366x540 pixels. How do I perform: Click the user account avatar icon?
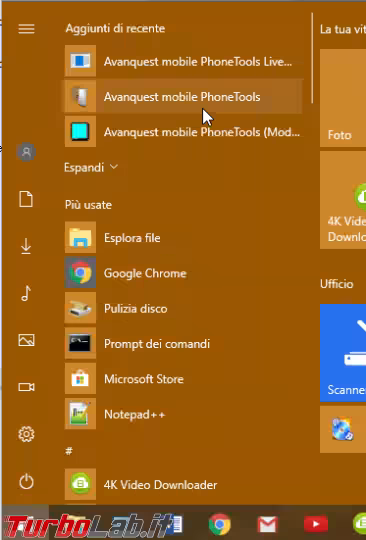point(26,152)
